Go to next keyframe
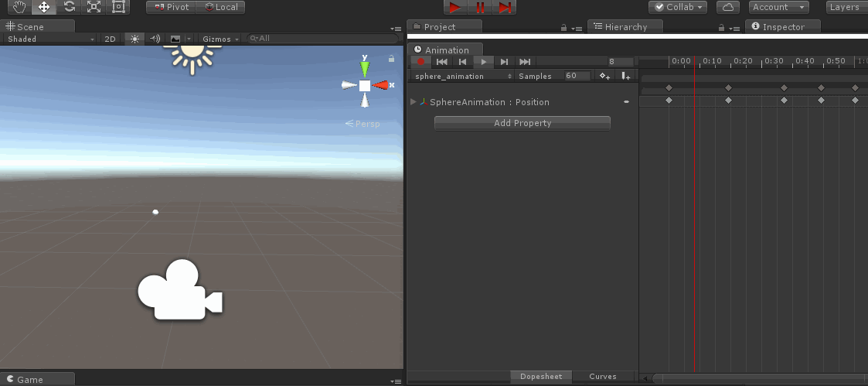The image size is (868, 386). coord(504,62)
